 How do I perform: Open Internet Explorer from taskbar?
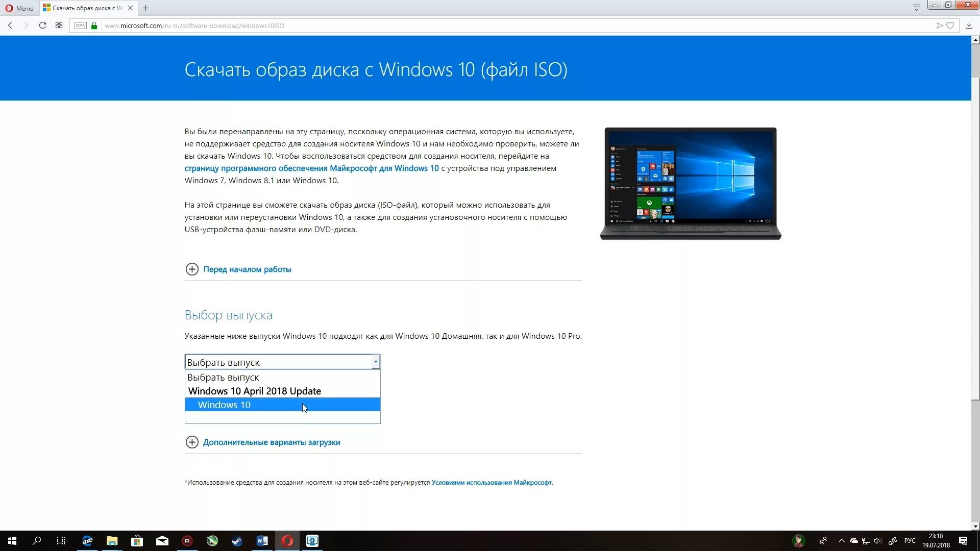(87, 541)
